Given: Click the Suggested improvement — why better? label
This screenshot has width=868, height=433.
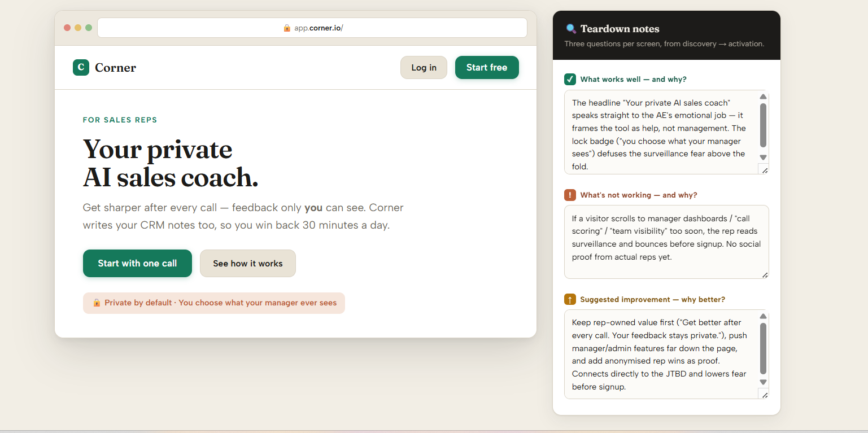Looking at the screenshot, I should click(x=653, y=300).
